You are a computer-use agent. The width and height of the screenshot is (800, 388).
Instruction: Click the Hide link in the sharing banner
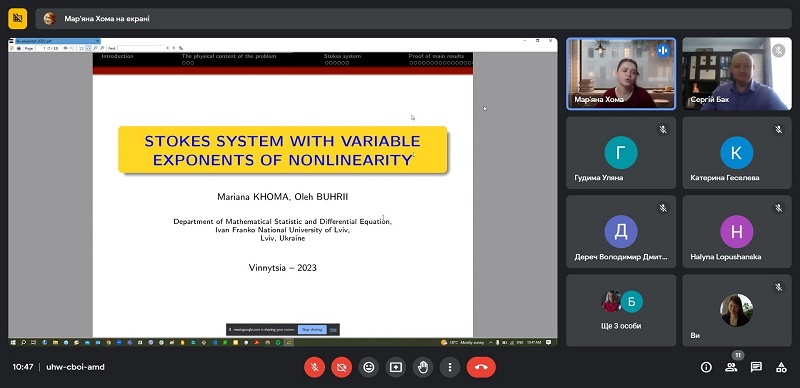(333, 330)
